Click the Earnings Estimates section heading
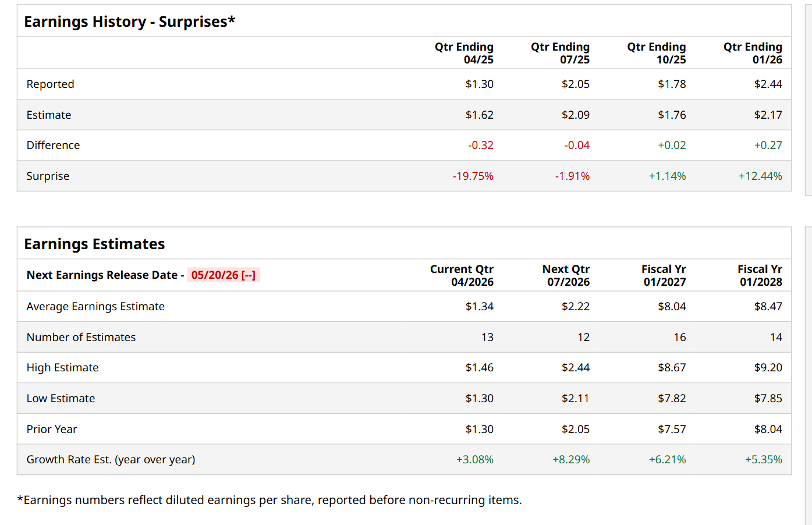This screenshot has width=812, height=525. click(x=94, y=244)
